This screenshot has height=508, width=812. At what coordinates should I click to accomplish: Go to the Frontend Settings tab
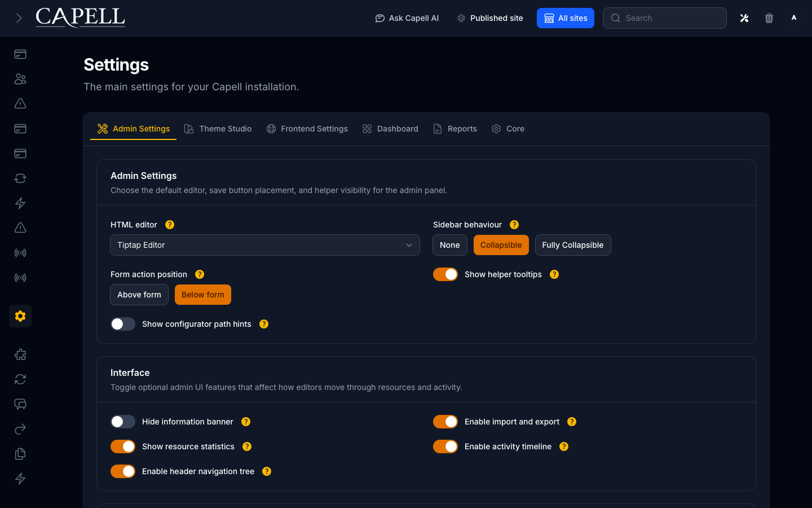(307, 129)
